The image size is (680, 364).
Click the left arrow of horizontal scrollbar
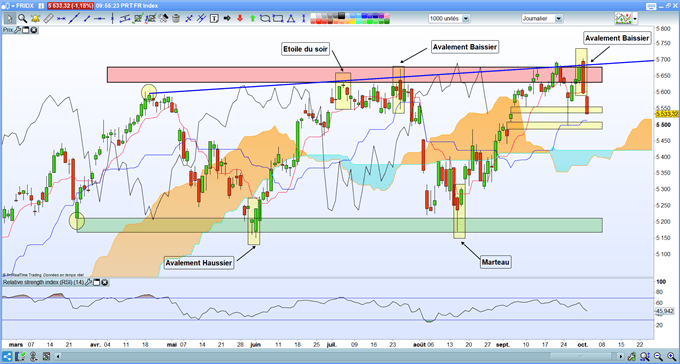pos(57,357)
